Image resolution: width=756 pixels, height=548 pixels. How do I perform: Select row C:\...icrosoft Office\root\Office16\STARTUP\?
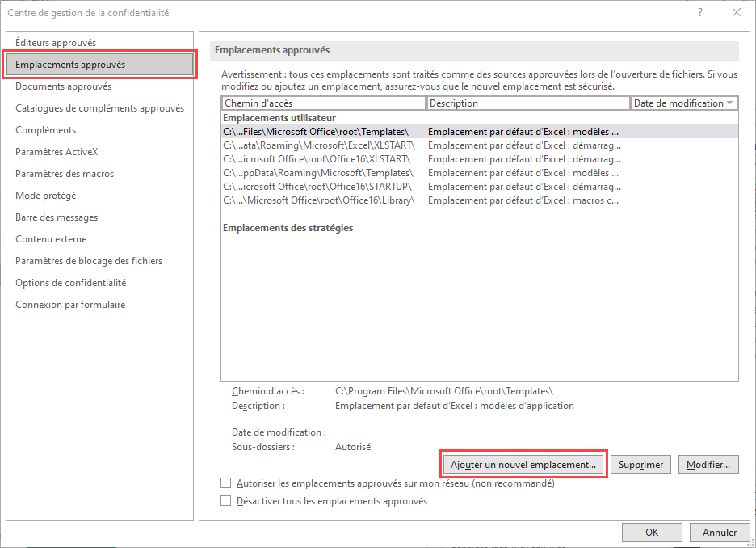(x=480, y=187)
